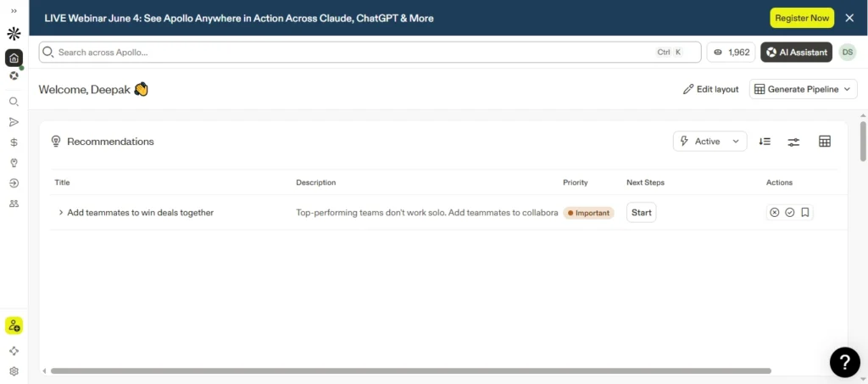Open AI assistant circle icon in sidebar
This screenshot has width=868, height=384.
click(x=14, y=75)
